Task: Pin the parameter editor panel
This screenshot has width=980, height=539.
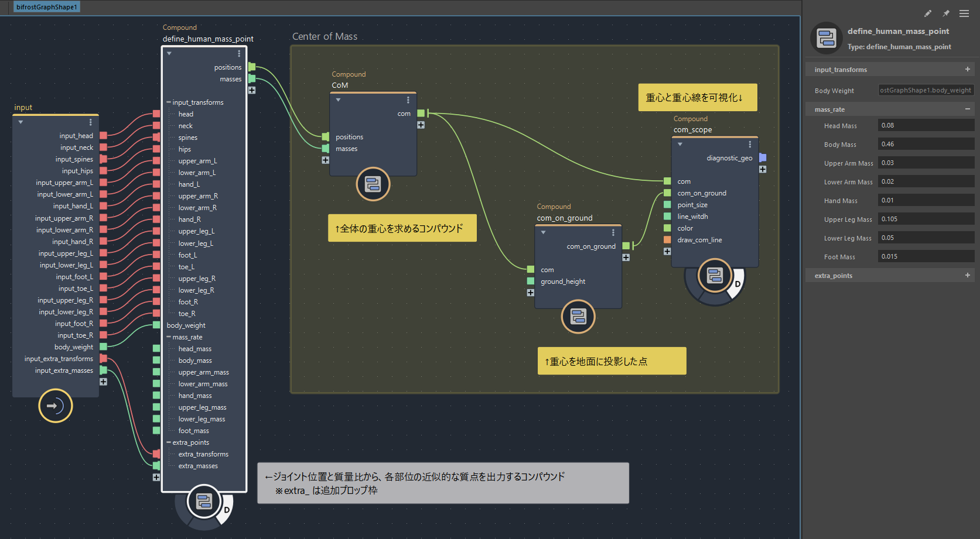Action: (946, 13)
